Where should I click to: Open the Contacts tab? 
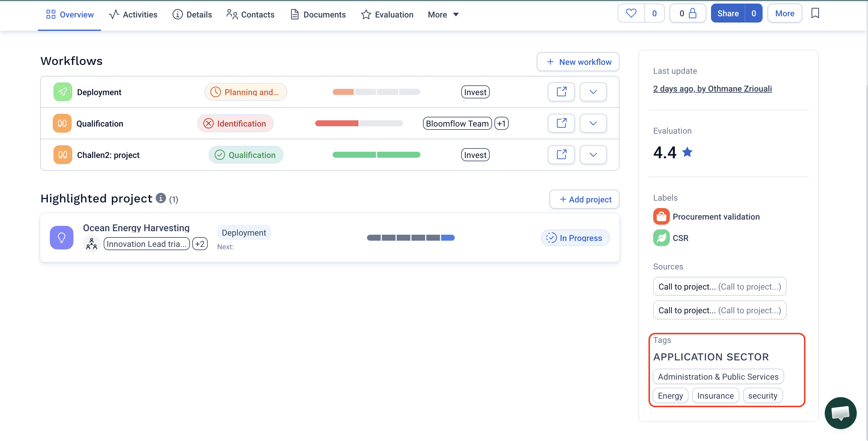[250, 15]
